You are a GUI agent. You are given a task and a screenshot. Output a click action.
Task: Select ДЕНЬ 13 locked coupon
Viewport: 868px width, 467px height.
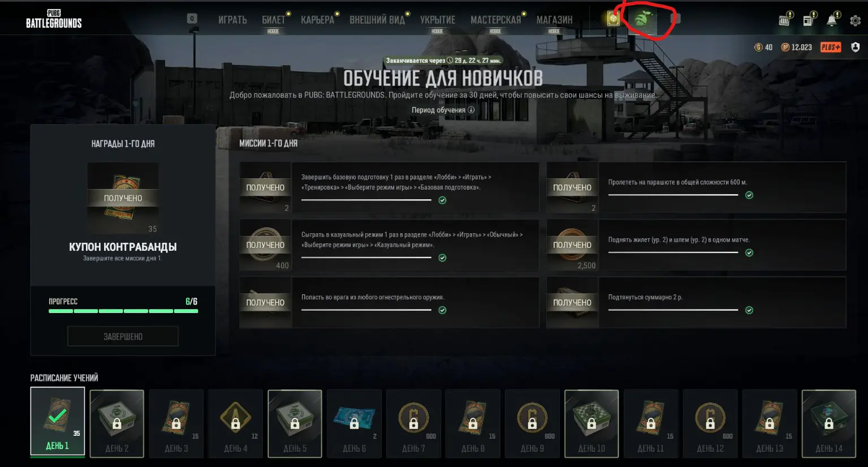point(770,423)
